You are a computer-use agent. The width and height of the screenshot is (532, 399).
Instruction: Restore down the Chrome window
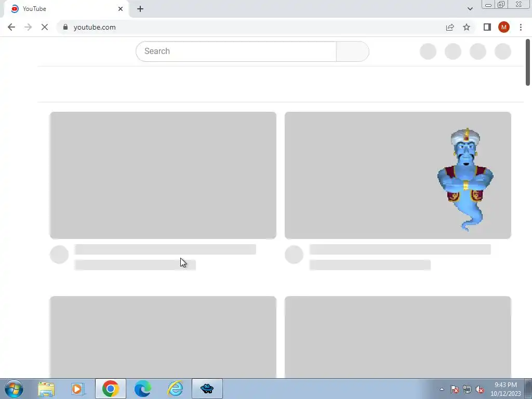[x=501, y=5]
